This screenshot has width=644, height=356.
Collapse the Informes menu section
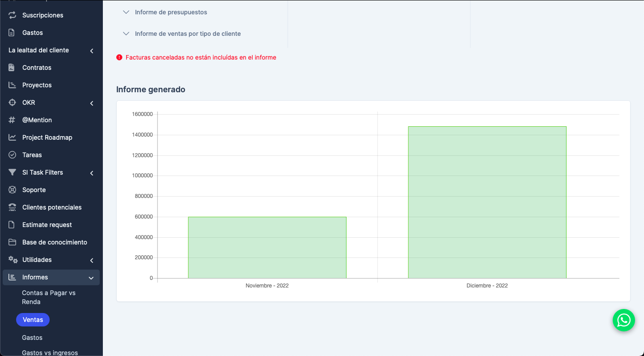click(91, 278)
